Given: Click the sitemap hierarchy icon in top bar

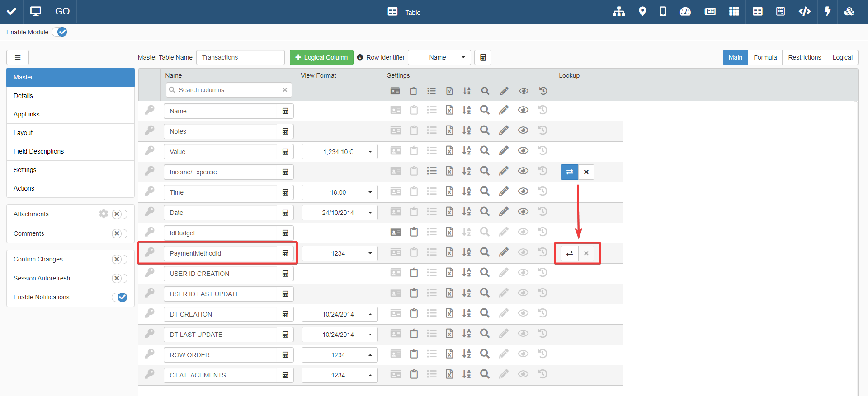Looking at the screenshot, I should click(x=619, y=12).
